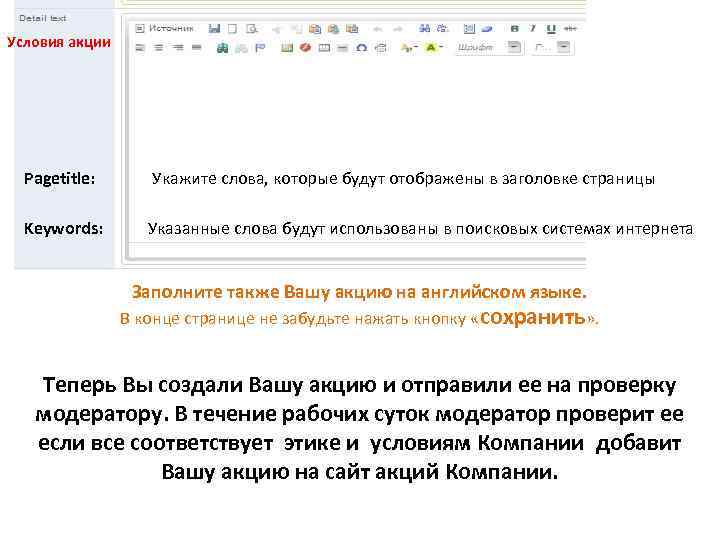Click the Save icon in editor toolbar
The image size is (720, 540).
pyautogui.click(x=214, y=28)
